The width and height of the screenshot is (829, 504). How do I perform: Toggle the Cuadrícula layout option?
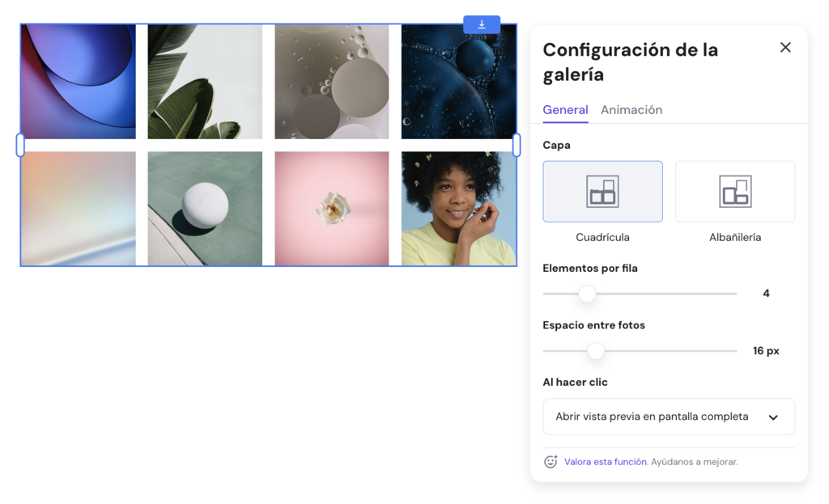coord(602,191)
